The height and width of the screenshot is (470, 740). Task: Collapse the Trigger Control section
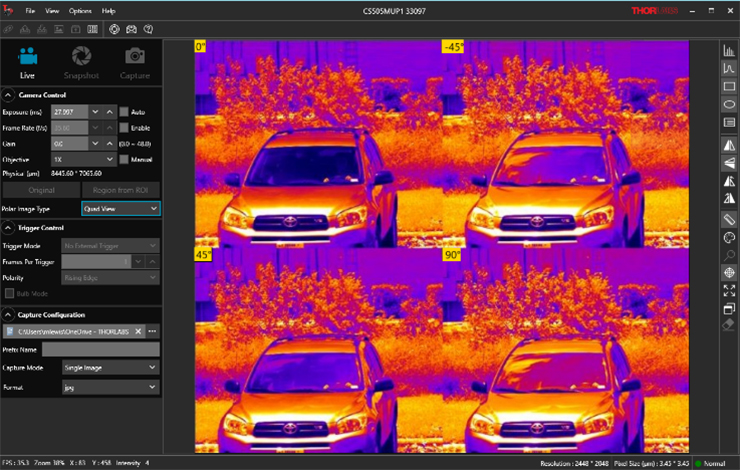click(8, 228)
